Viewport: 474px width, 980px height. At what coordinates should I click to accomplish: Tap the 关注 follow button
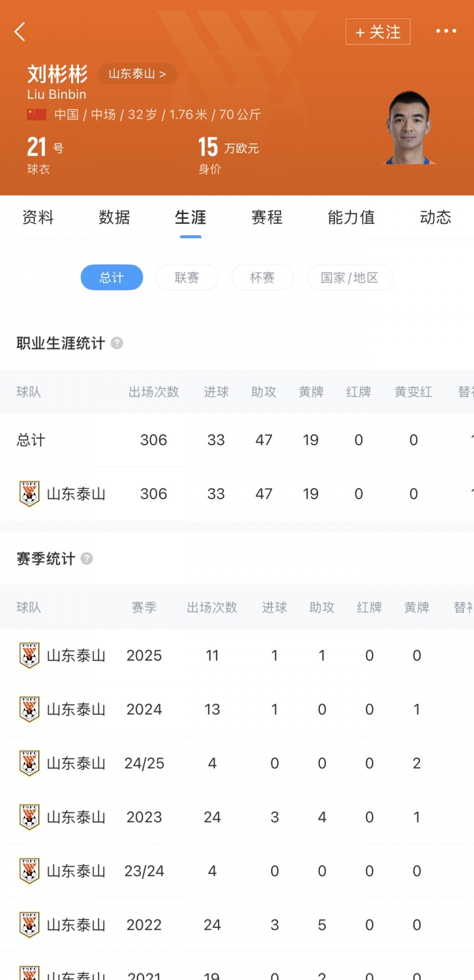click(378, 32)
